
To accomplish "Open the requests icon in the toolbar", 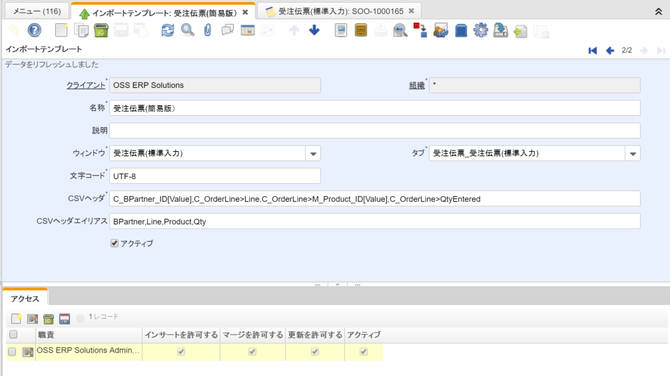I will 441,30.
